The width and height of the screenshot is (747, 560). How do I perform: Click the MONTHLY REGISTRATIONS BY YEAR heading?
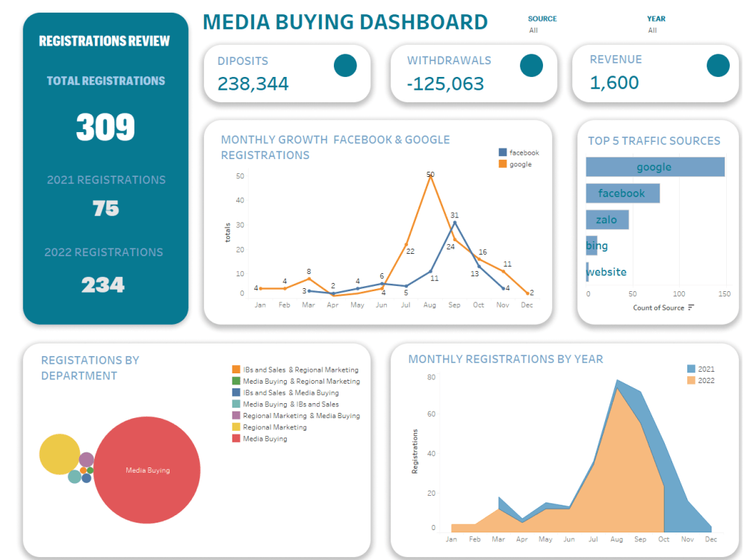pyautogui.click(x=506, y=359)
